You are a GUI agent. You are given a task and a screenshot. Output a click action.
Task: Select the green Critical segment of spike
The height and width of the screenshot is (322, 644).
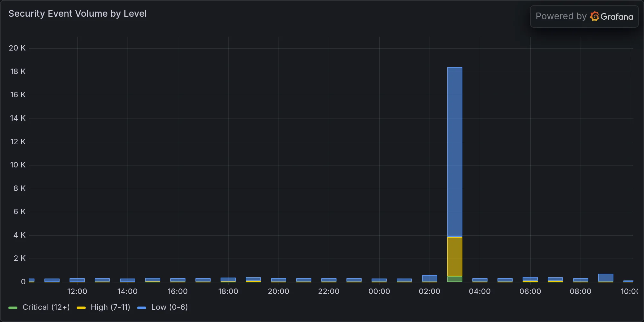pyautogui.click(x=455, y=279)
